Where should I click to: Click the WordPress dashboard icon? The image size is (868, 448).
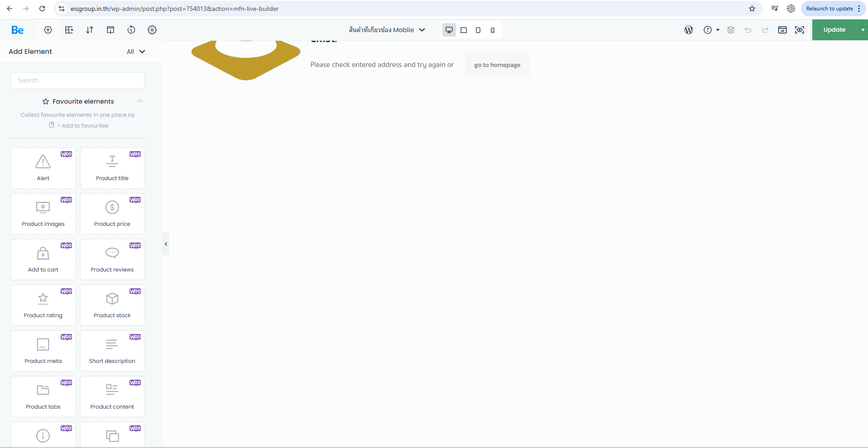(688, 30)
